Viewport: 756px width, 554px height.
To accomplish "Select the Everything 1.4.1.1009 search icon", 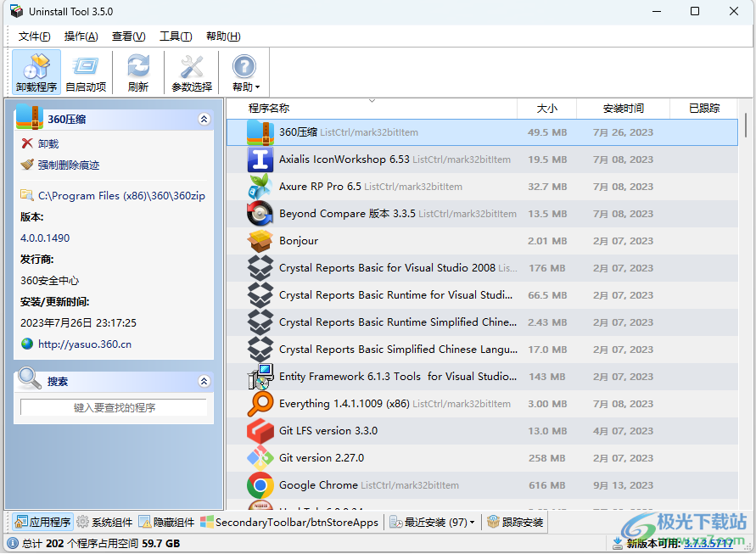I will pos(260,404).
